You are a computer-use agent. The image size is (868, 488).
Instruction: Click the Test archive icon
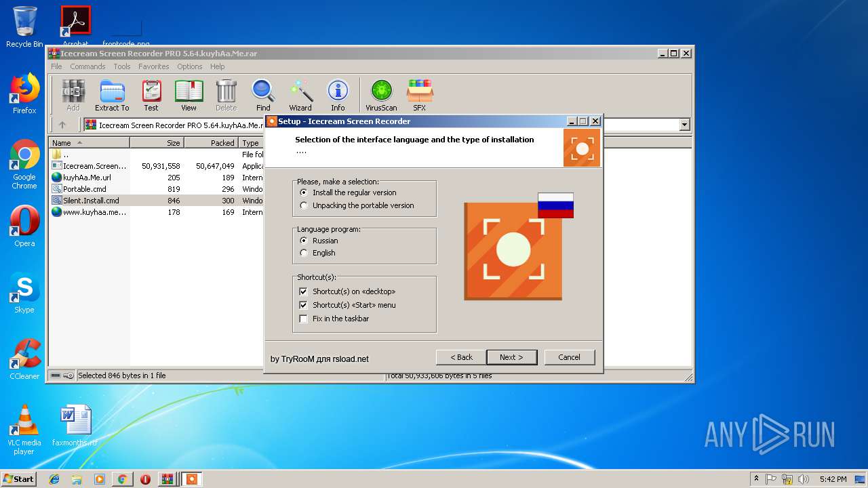pyautogui.click(x=151, y=95)
